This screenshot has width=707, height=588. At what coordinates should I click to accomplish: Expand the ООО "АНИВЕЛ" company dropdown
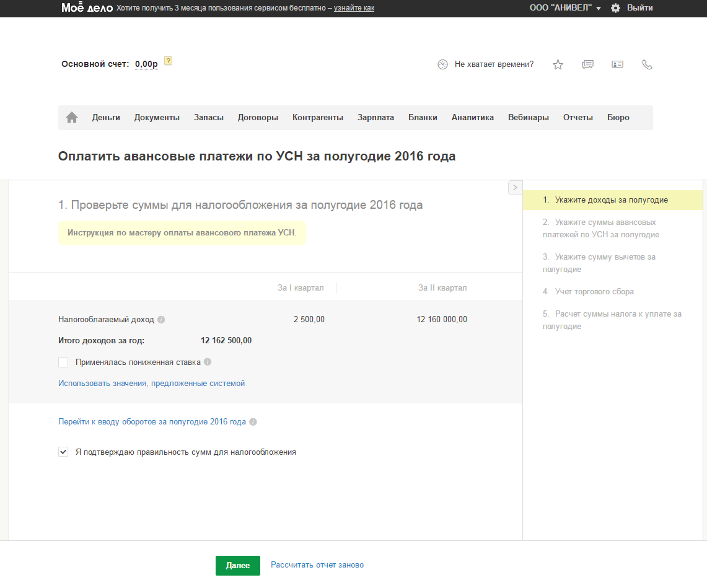[x=564, y=8]
